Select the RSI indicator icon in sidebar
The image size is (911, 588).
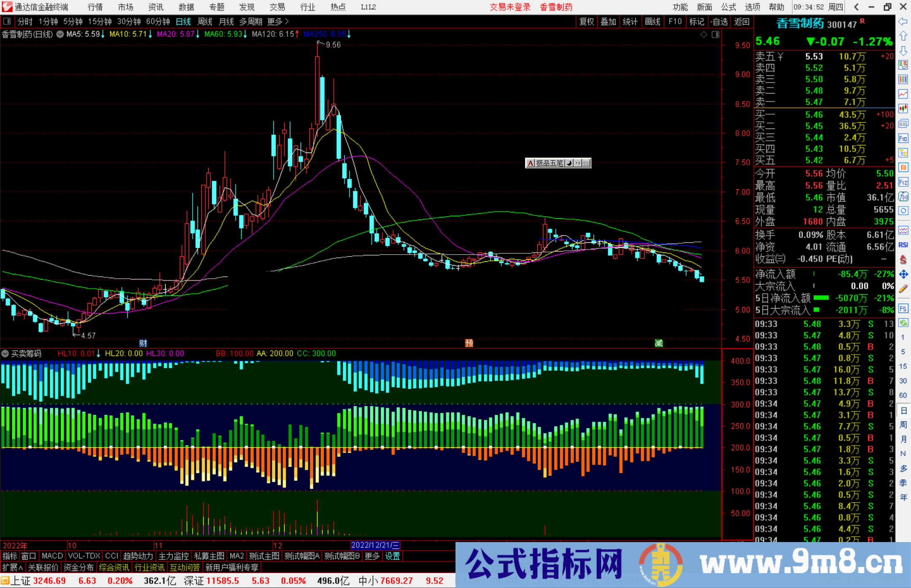point(903,244)
